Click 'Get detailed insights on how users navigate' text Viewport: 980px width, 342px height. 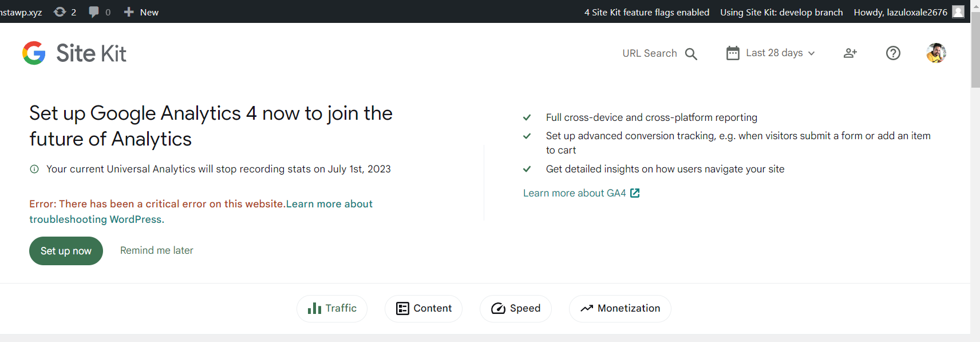665,169
